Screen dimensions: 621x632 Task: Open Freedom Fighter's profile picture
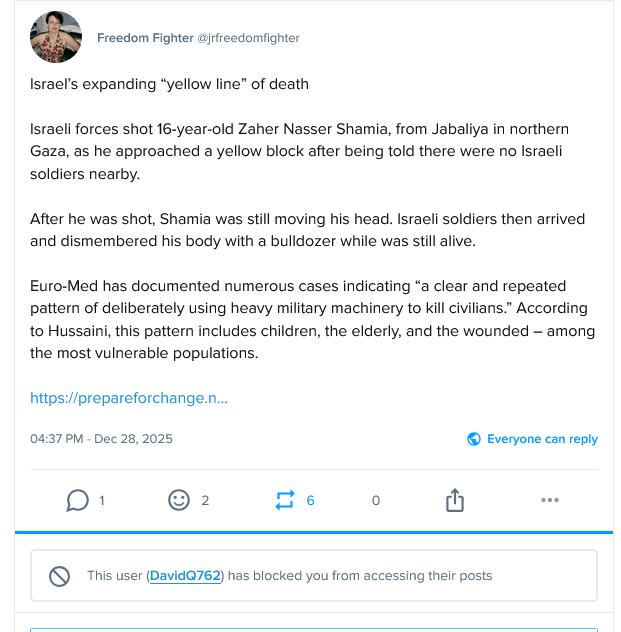coord(56,38)
